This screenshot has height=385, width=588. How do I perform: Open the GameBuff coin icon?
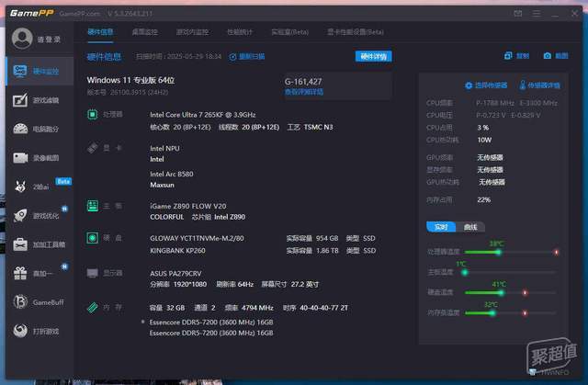20,301
